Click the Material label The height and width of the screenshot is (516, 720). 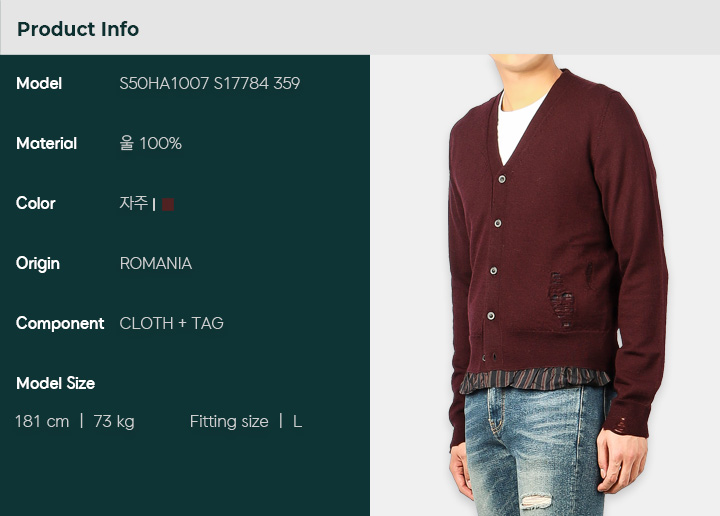[46, 144]
